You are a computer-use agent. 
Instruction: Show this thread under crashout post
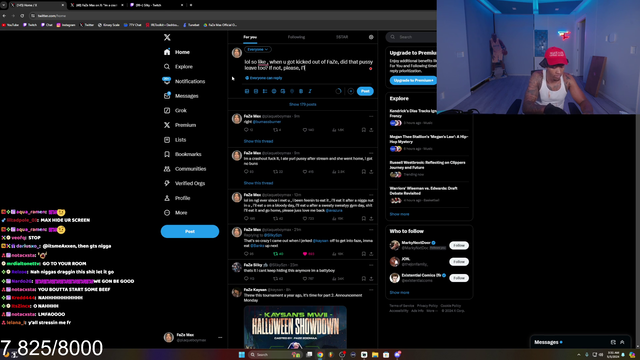pos(258,183)
